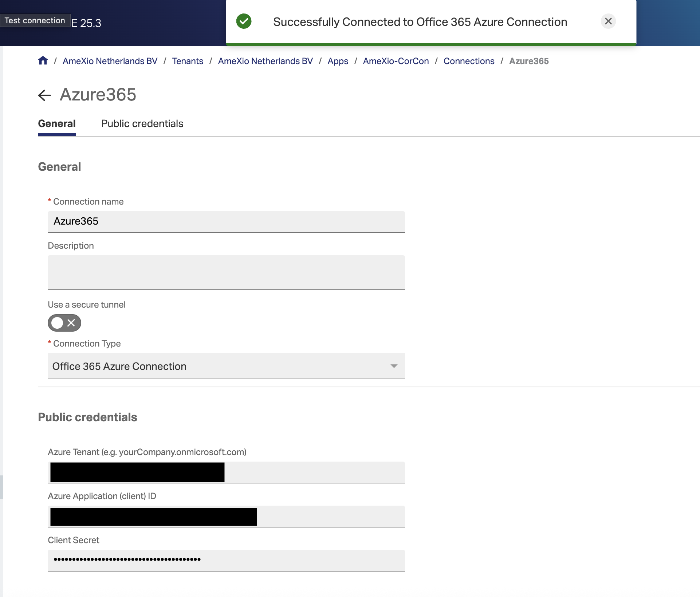The width and height of the screenshot is (700, 597).
Task: Click the Azure Tenant input field
Action: coord(226,472)
